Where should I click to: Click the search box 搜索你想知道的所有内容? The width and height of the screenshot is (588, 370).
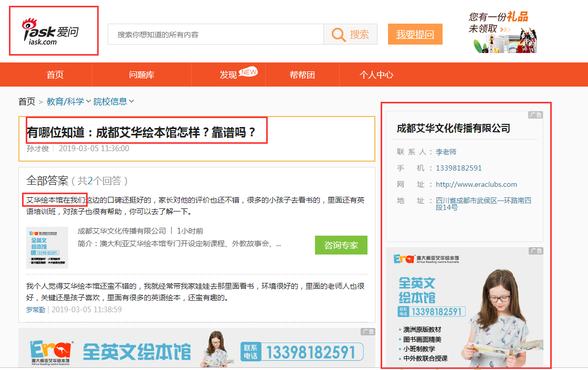[216, 35]
